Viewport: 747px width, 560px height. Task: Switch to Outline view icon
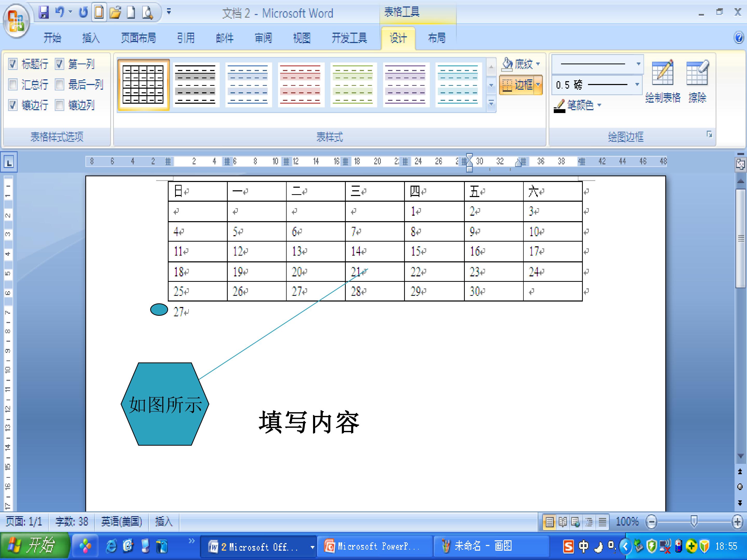pos(589,522)
